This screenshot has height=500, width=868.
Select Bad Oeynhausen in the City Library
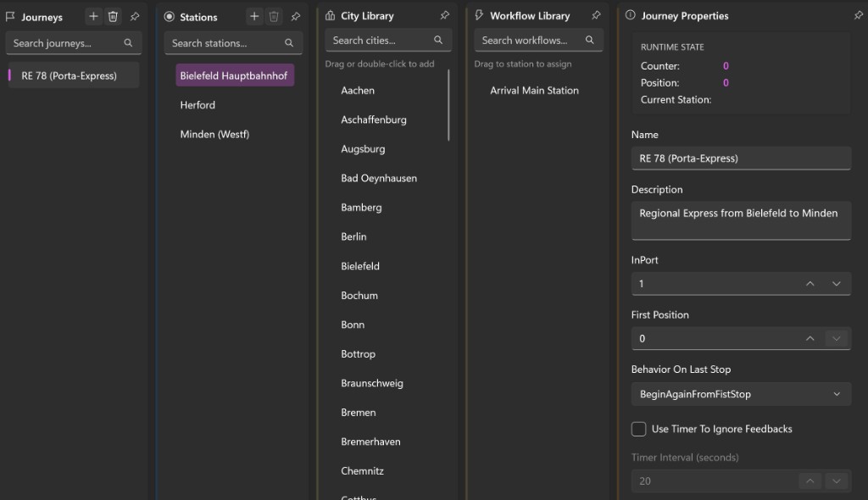(x=379, y=178)
